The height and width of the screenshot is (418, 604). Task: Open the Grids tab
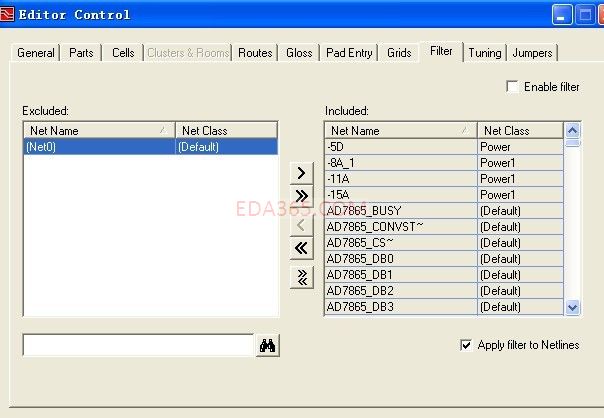[399, 53]
